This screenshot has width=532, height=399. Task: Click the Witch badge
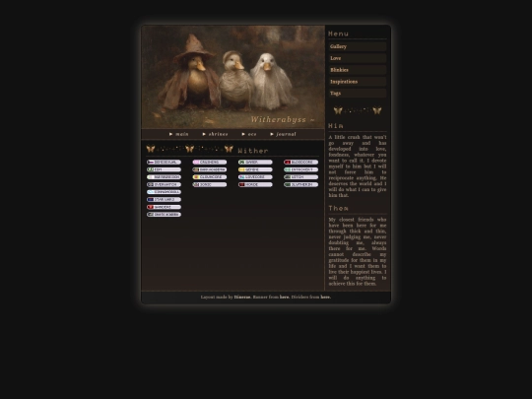[300, 177]
